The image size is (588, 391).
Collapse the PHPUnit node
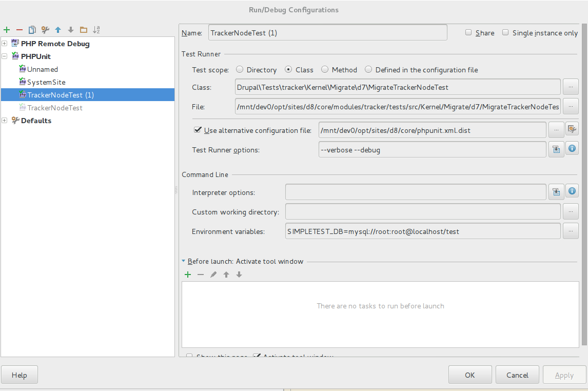[5, 56]
